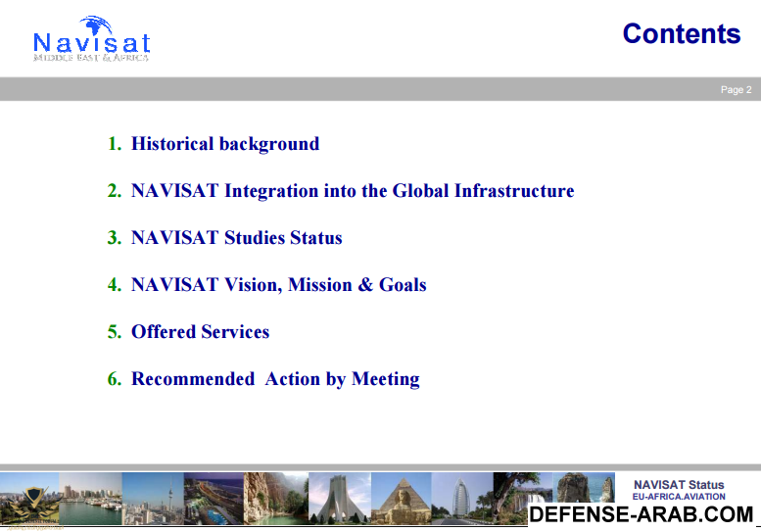The width and height of the screenshot is (761, 532).
Task: Click the NAVISAT Status footer label
Action: coord(679,485)
